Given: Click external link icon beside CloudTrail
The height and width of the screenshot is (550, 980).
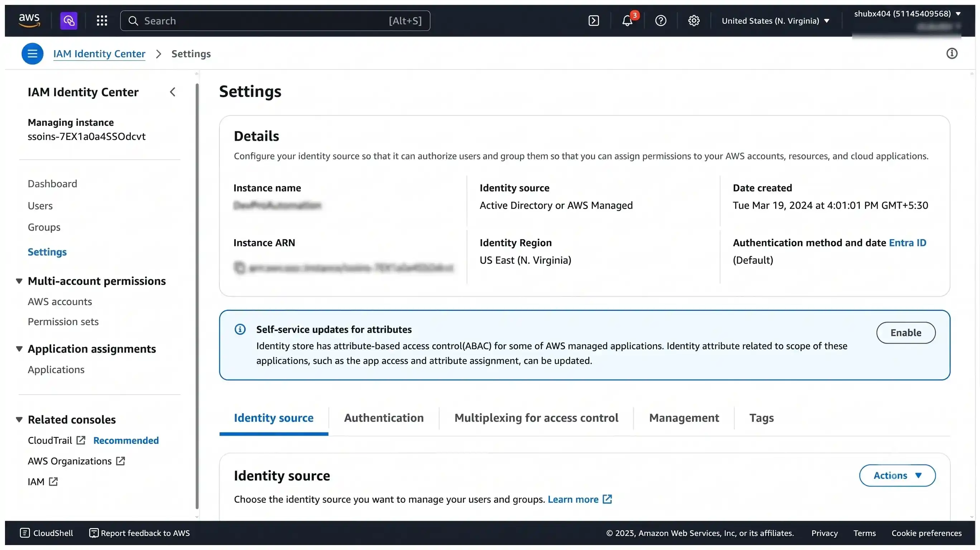Looking at the screenshot, I should tap(81, 440).
